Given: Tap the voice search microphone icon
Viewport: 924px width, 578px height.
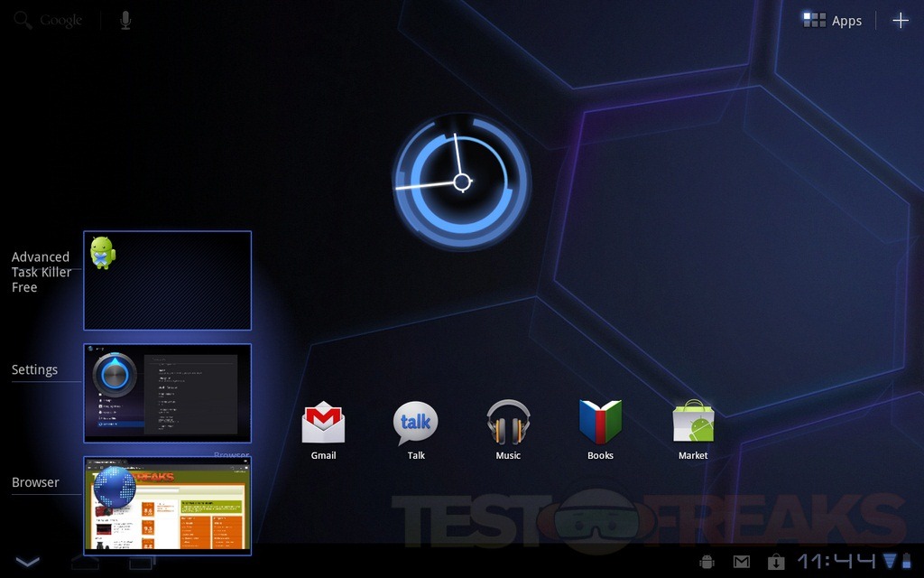Looking at the screenshot, I should pyautogui.click(x=126, y=20).
